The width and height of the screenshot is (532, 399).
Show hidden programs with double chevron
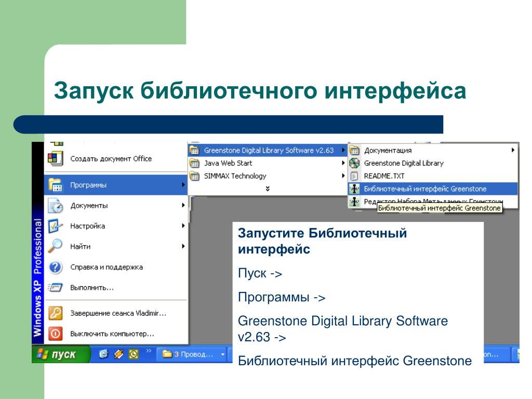268,189
